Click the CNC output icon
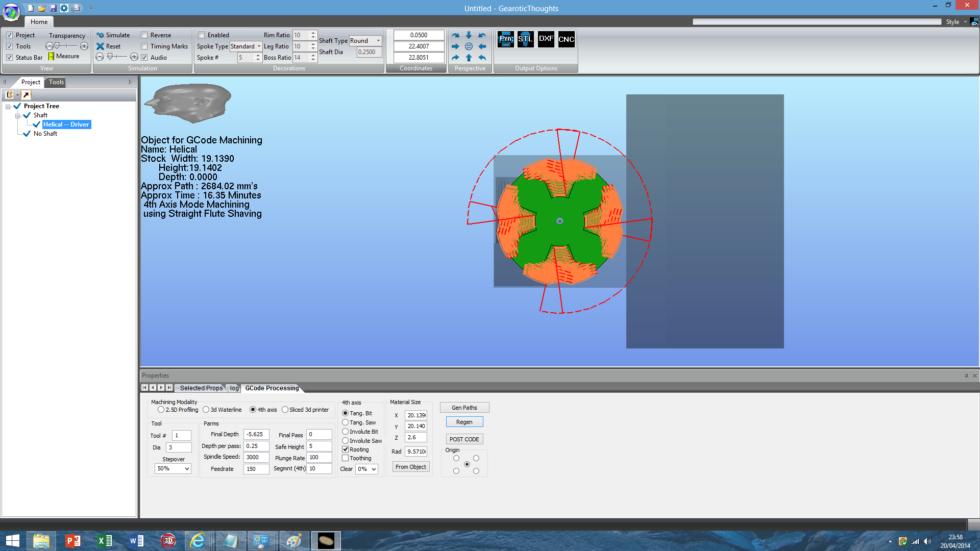 [566, 39]
